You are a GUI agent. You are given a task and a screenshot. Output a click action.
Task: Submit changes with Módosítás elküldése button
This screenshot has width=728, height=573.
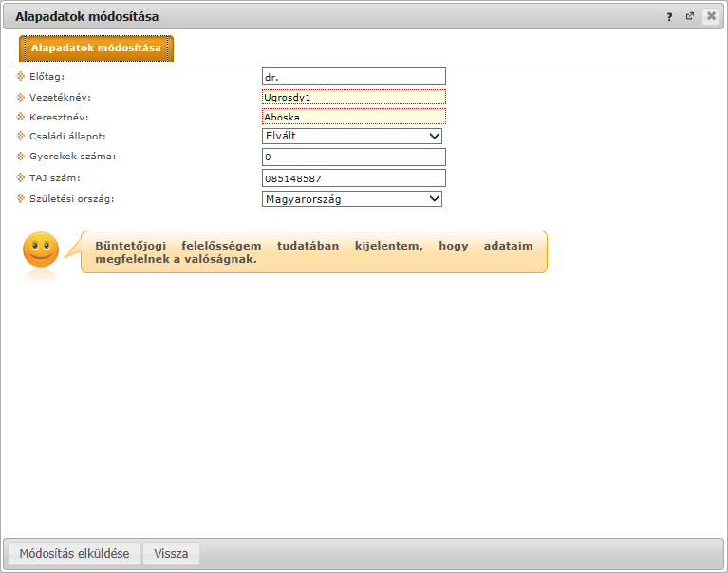tap(74, 553)
